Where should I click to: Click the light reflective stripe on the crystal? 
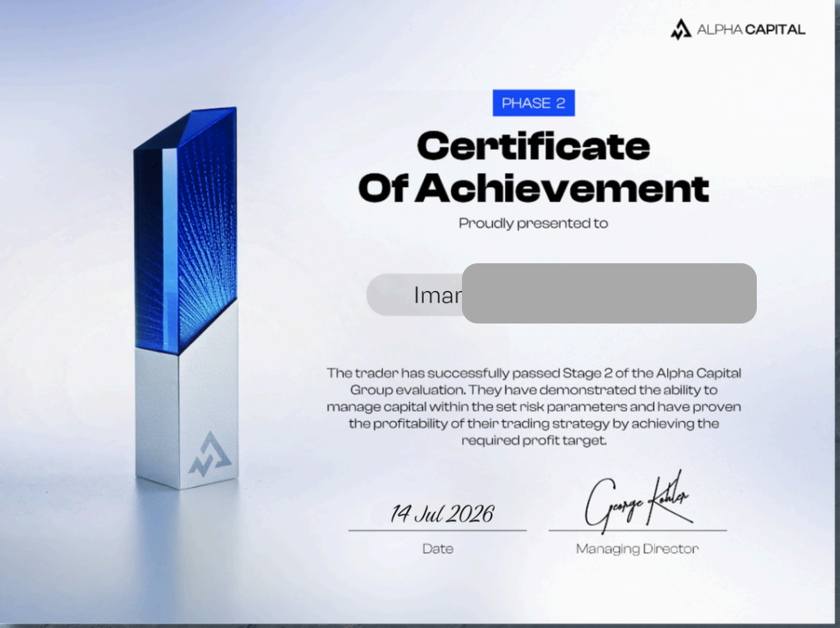170,247
